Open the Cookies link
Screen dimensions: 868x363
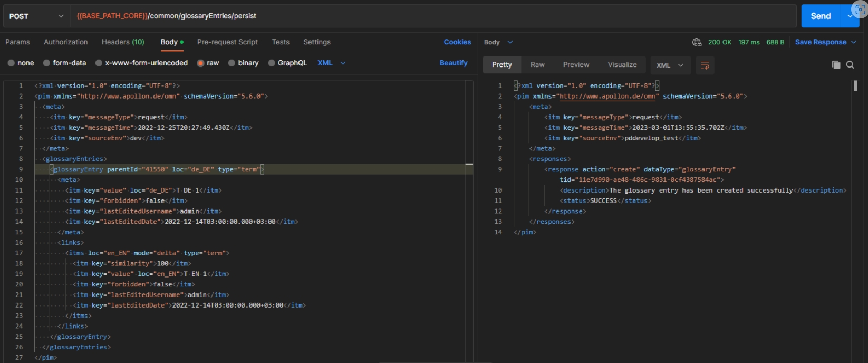(457, 42)
